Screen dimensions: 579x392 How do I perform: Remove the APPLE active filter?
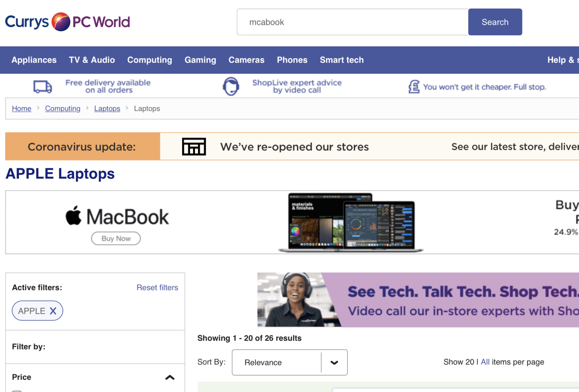[53, 311]
